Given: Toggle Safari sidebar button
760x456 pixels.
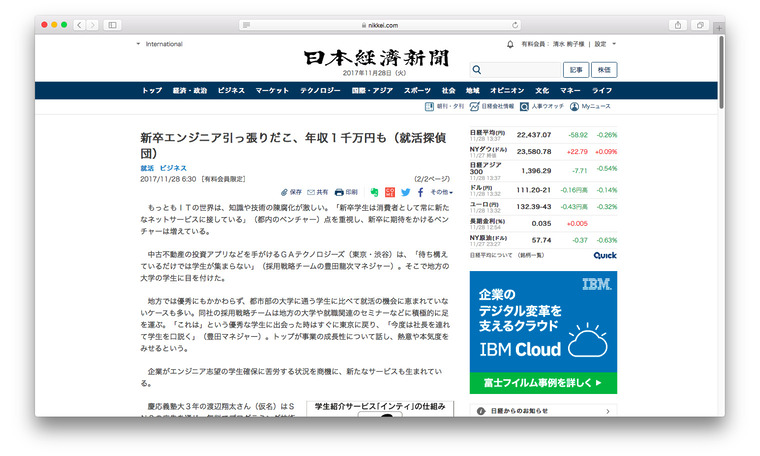Looking at the screenshot, I should pyautogui.click(x=111, y=24).
